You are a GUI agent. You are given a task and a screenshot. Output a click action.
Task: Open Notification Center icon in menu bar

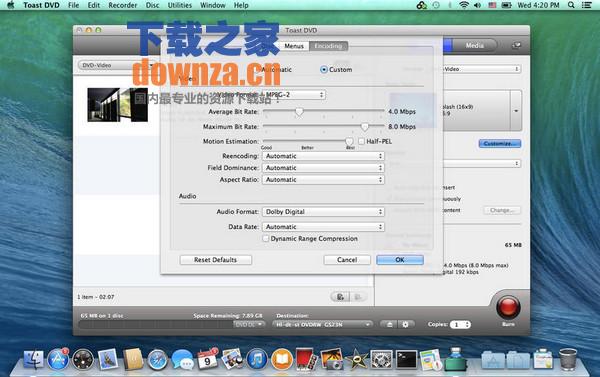[586, 5]
